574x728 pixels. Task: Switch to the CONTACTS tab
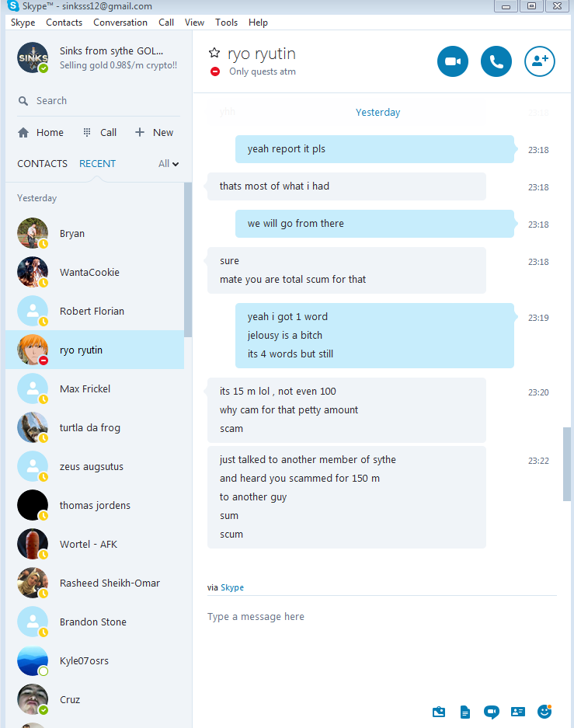point(42,163)
